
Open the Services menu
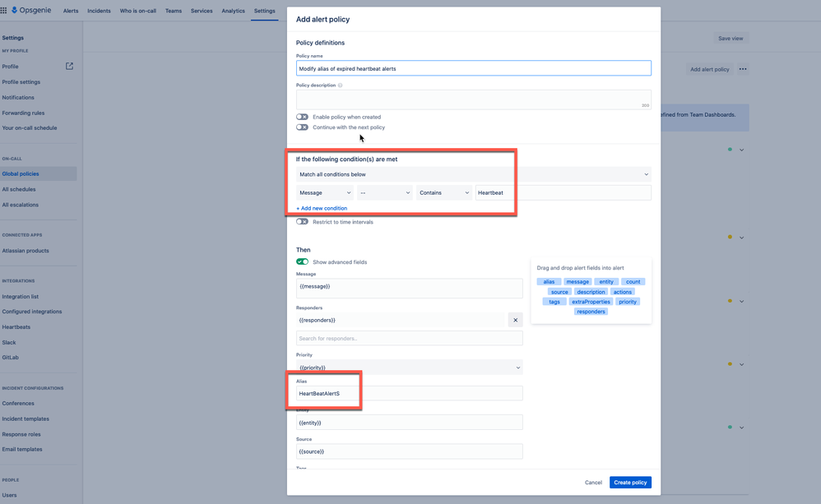click(202, 11)
